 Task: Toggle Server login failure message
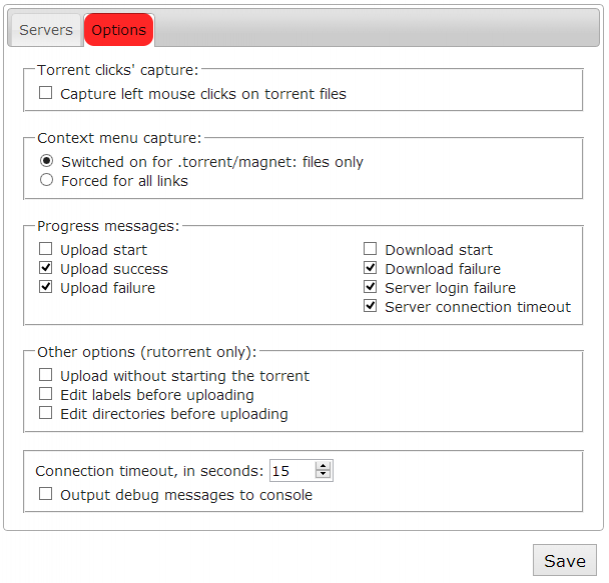pos(370,288)
